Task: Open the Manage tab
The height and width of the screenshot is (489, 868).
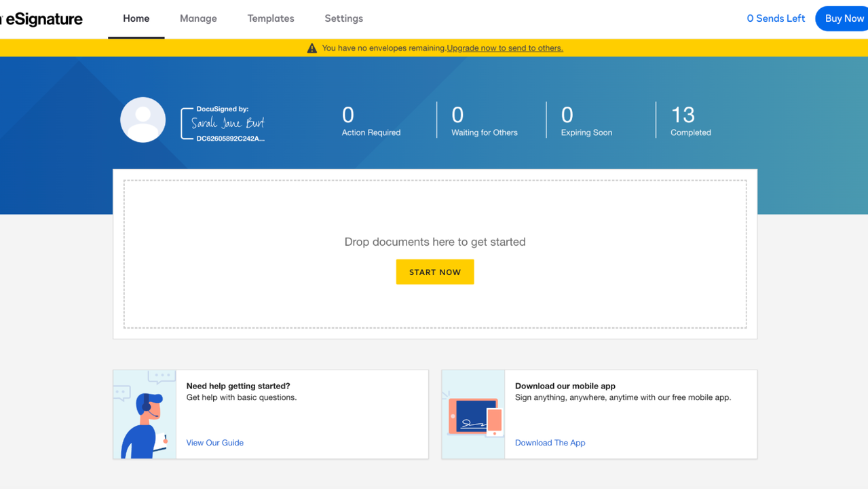Action: tap(198, 19)
